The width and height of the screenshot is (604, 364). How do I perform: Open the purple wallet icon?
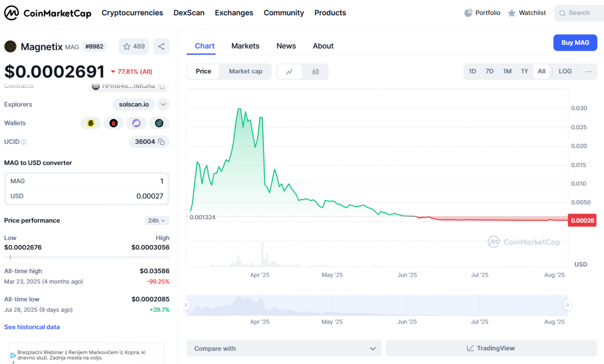pos(137,123)
